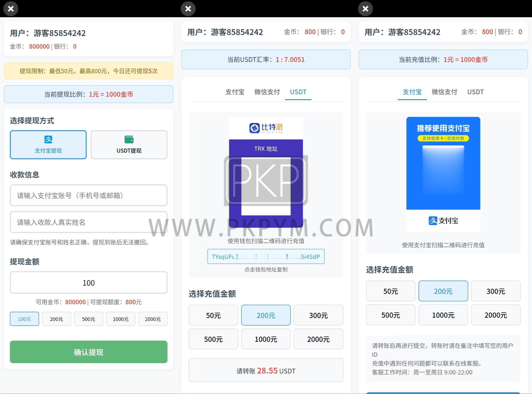Select the 200元 quick withdrawal amount
This screenshot has height=394, width=532.
(x=57, y=319)
